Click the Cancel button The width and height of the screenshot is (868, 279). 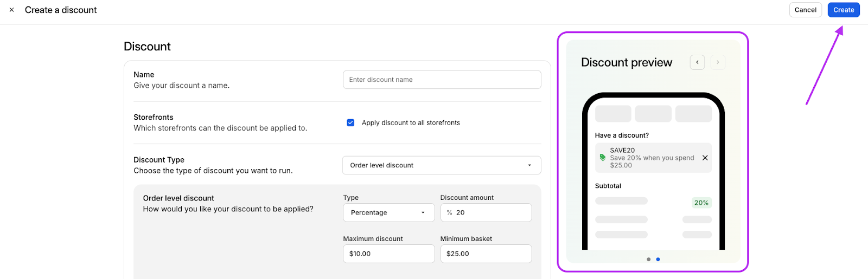coord(806,10)
